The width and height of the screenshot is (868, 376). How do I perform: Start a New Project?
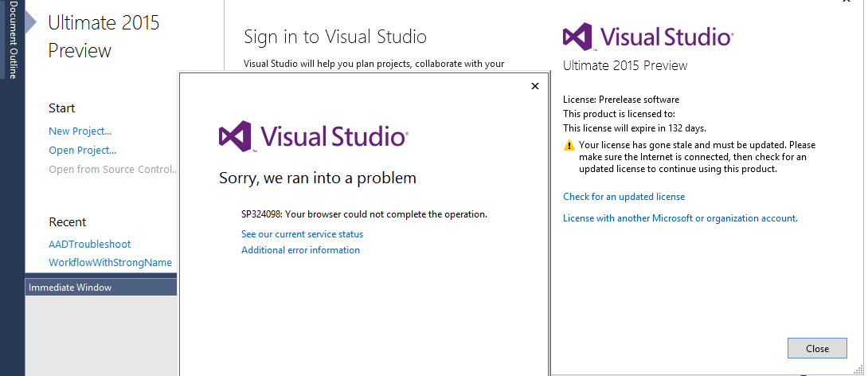[80, 131]
